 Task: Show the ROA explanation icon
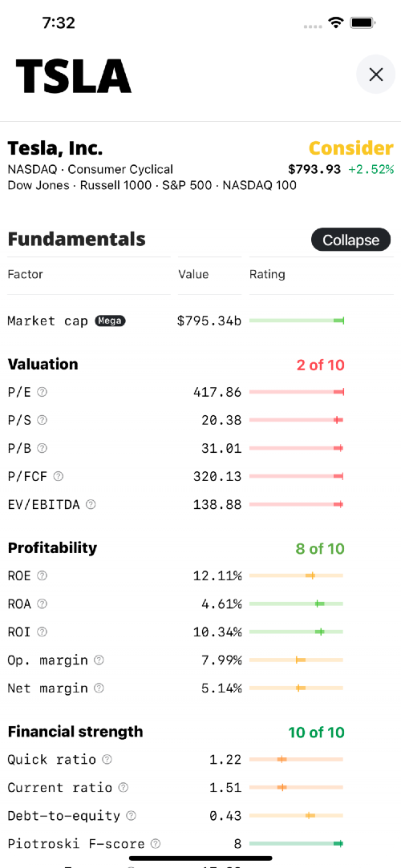(x=42, y=604)
